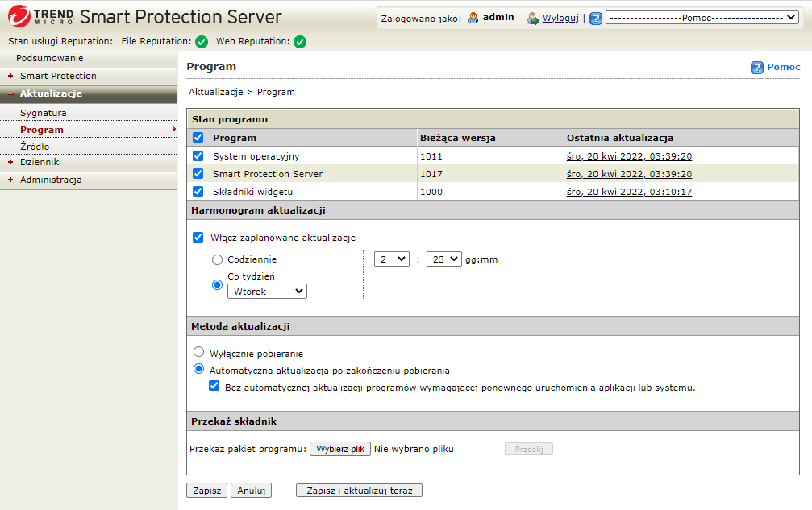
Task: Uncheck the System operacyjny checkbox
Action: pyautogui.click(x=198, y=155)
